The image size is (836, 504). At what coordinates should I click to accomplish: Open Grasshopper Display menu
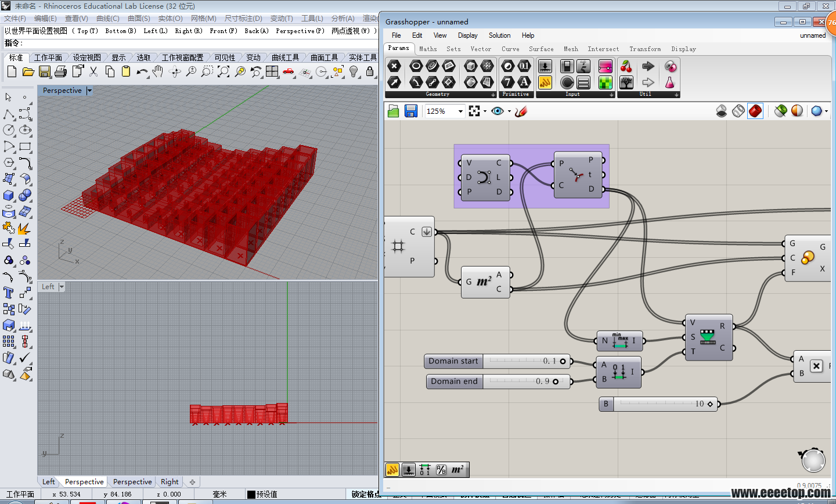467,35
